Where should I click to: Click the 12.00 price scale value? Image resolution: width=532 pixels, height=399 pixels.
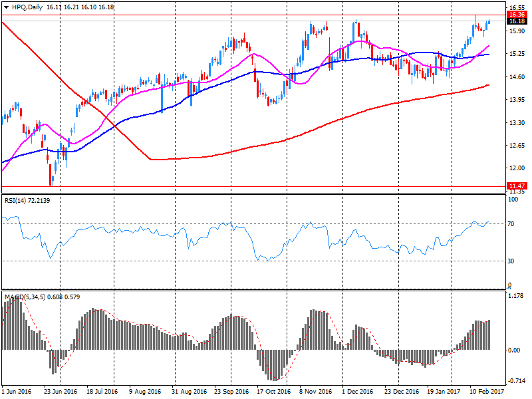[517, 168]
